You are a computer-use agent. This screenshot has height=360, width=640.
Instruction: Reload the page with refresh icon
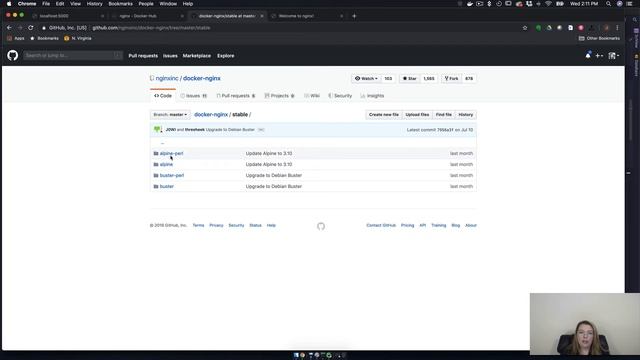point(31,28)
